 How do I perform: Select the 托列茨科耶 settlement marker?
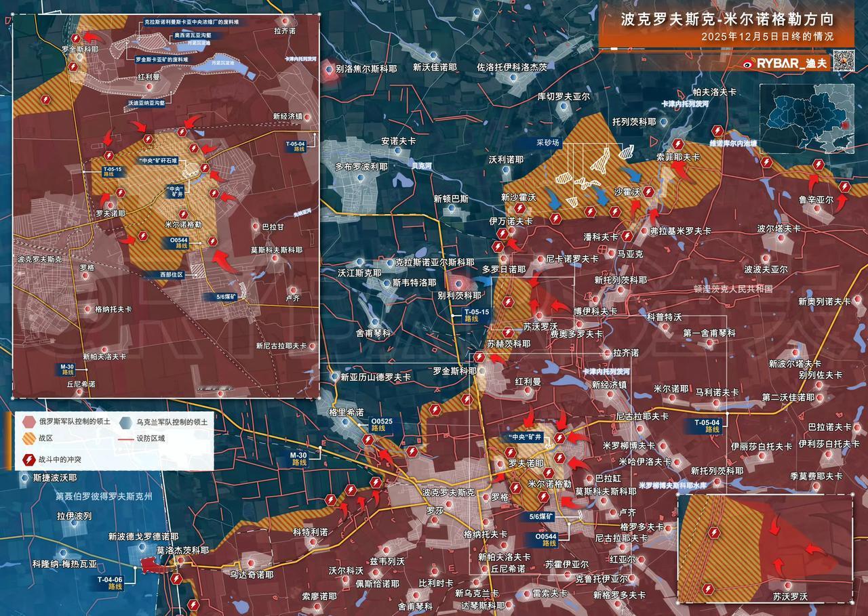click(x=663, y=122)
